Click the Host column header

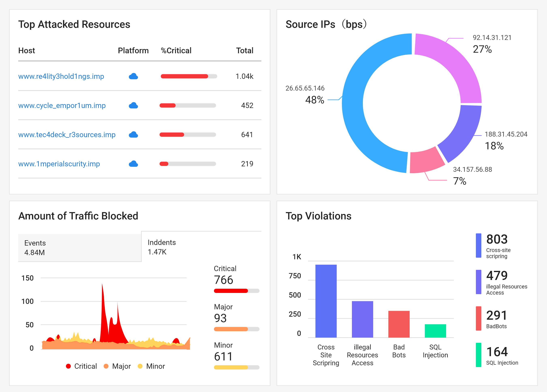click(27, 50)
